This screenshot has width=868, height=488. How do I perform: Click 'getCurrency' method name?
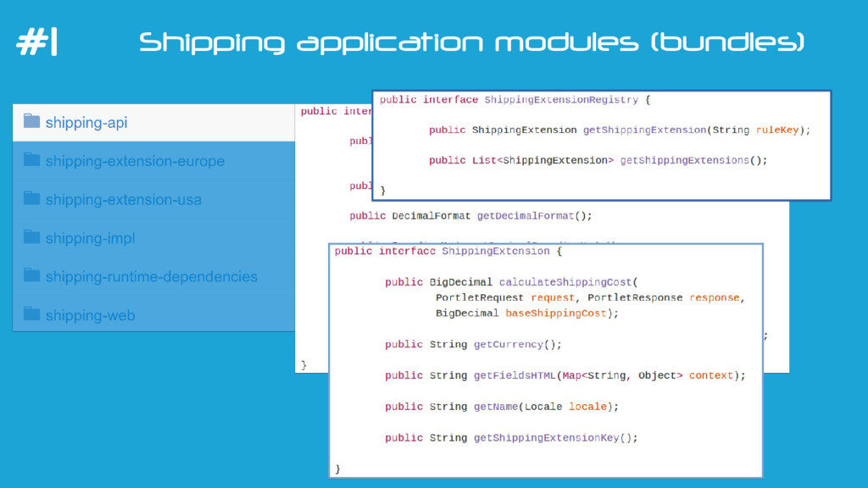tap(509, 344)
